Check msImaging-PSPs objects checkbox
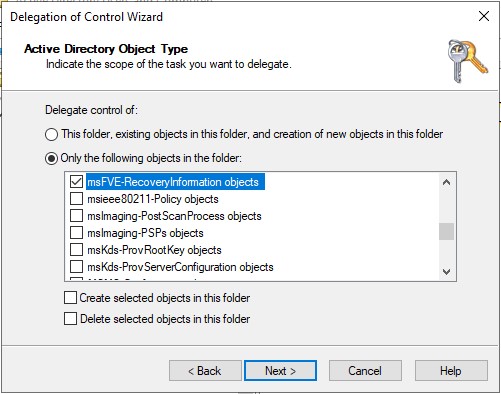The width and height of the screenshot is (501, 394). [76, 233]
